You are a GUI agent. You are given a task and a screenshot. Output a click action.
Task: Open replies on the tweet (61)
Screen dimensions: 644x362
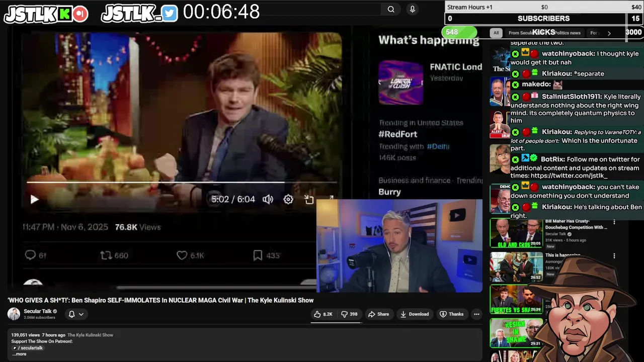[36, 255]
